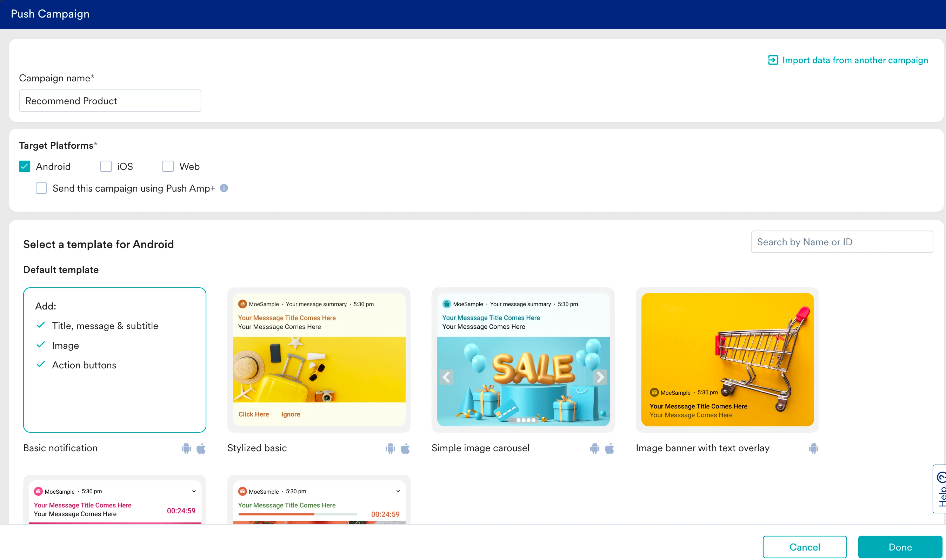This screenshot has width=946, height=560.
Task: Click Apple icon under Stylized basic
Action: [405, 448]
